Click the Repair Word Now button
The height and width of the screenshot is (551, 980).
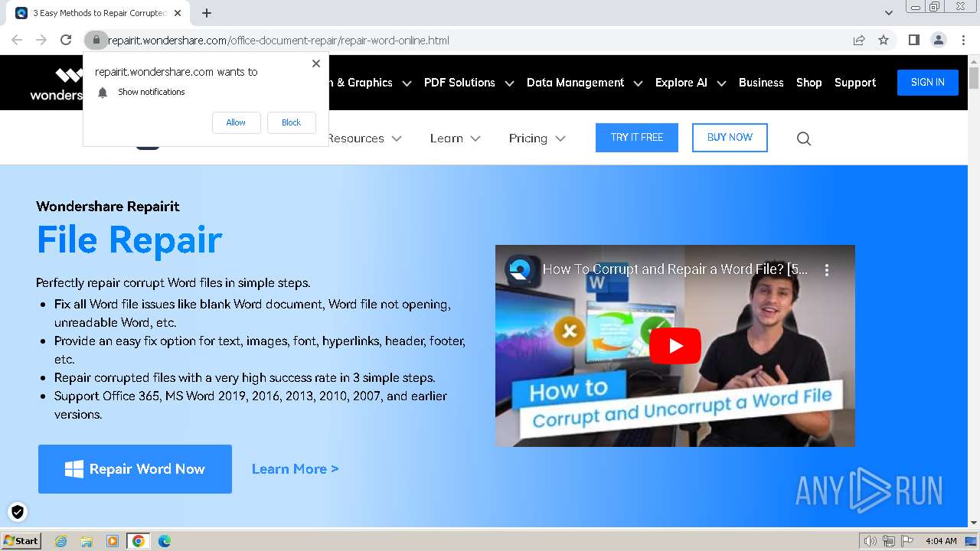coord(135,469)
